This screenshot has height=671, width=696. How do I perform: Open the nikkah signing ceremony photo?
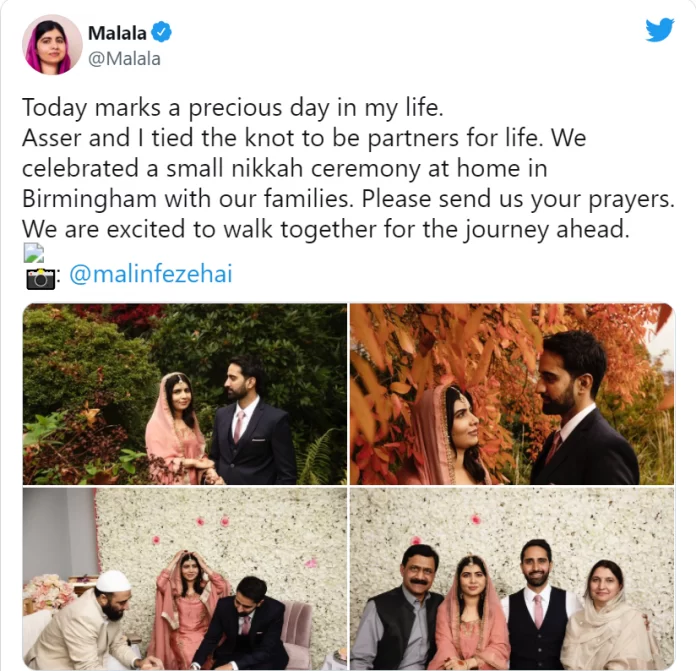[185, 578]
